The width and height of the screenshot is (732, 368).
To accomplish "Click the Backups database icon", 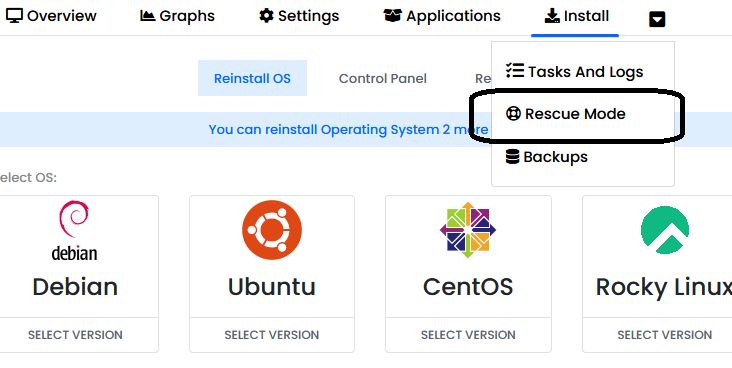I will (x=512, y=156).
